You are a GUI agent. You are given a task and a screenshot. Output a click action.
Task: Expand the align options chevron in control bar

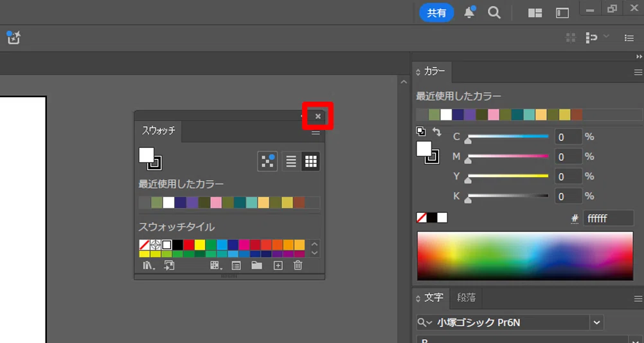pos(606,37)
